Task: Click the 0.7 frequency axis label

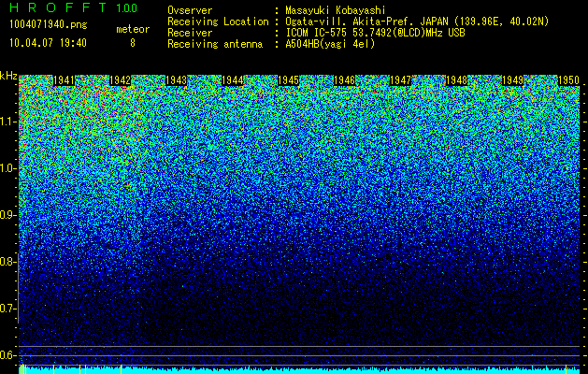Action: 8,309
